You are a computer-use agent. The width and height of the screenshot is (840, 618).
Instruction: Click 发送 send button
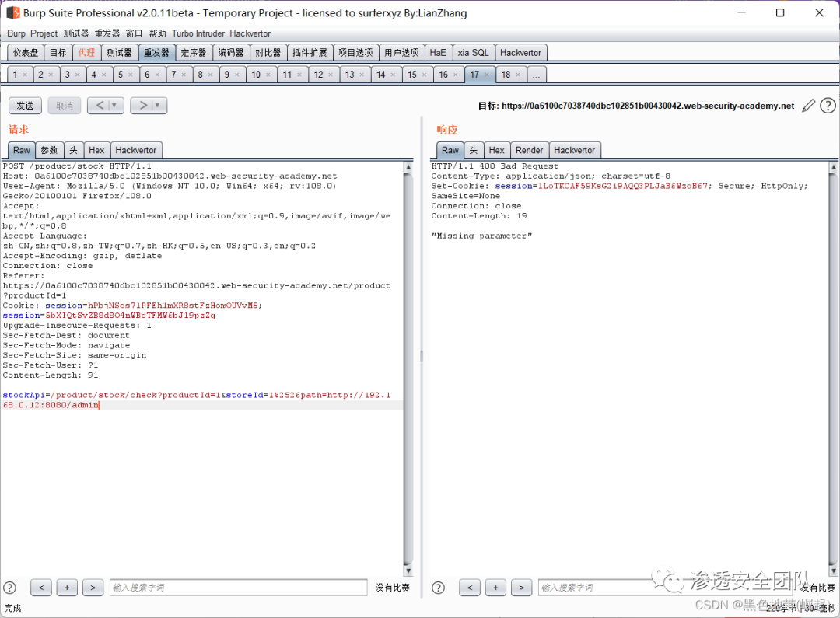[x=25, y=106]
